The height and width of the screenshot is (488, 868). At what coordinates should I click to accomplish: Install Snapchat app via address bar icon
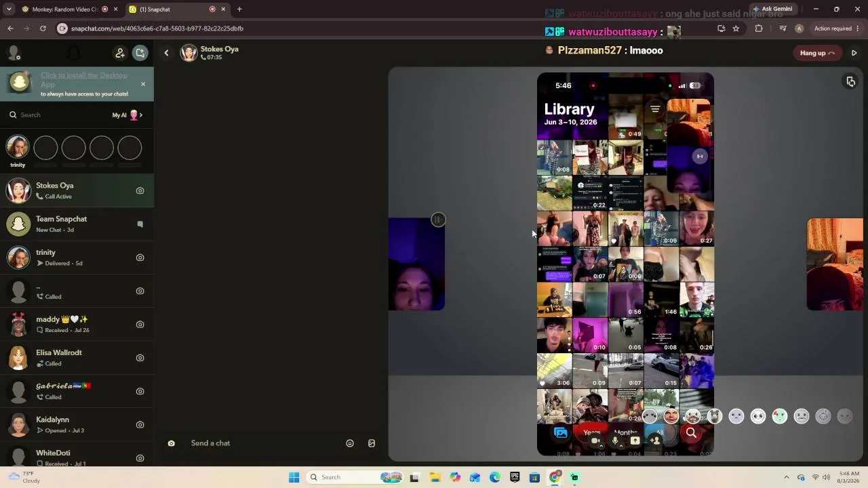click(721, 28)
